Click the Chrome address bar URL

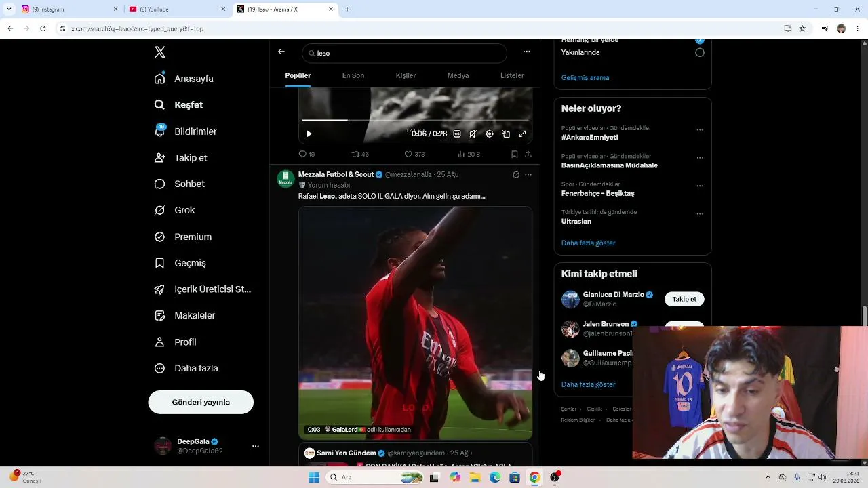pyautogui.click(x=138, y=28)
